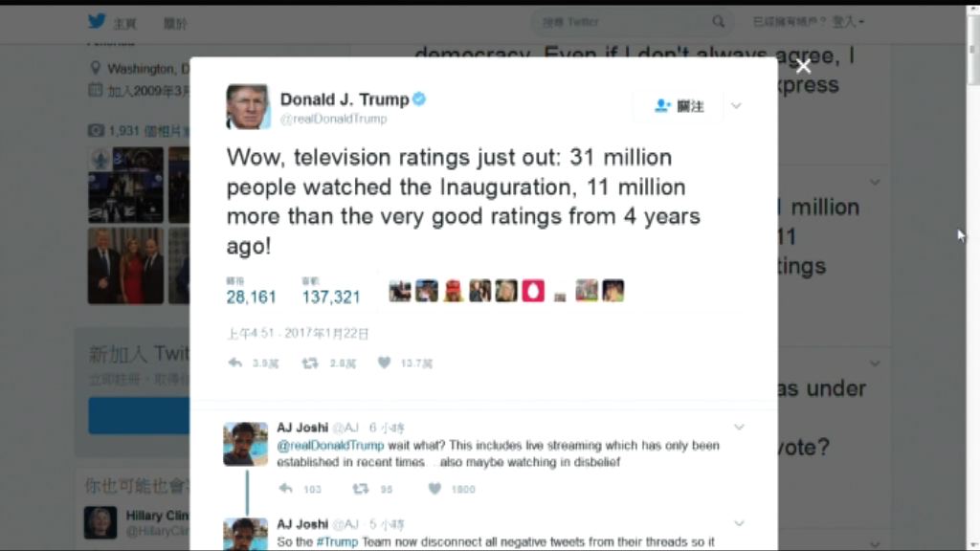Open the login dropdown menu in top bar
The image size is (980, 551).
[849, 22]
